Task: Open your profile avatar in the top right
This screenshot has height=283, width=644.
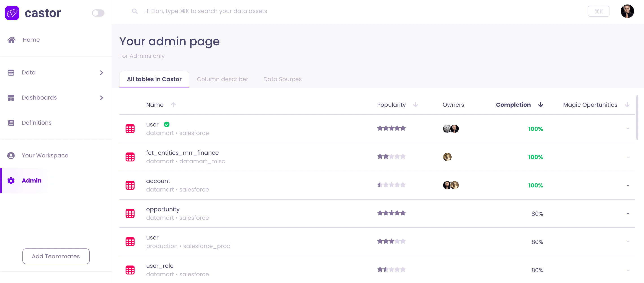Action: (x=627, y=11)
